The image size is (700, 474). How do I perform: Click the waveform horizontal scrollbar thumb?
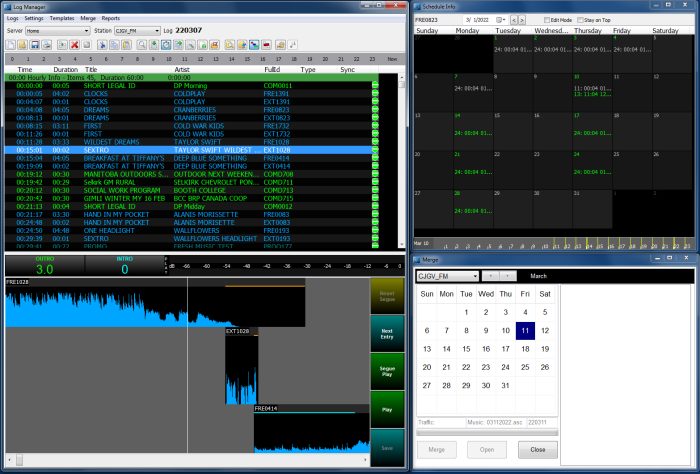(x=20, y=459)
